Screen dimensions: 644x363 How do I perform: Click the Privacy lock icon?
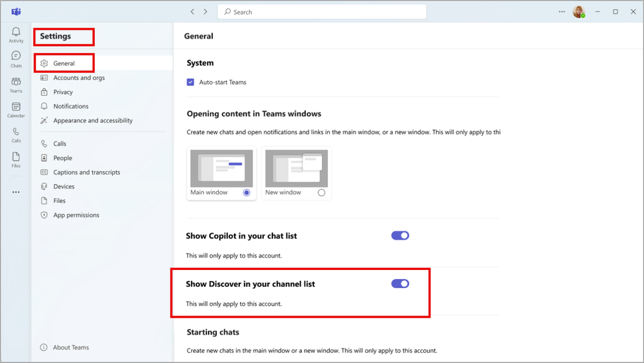[45, 92]
